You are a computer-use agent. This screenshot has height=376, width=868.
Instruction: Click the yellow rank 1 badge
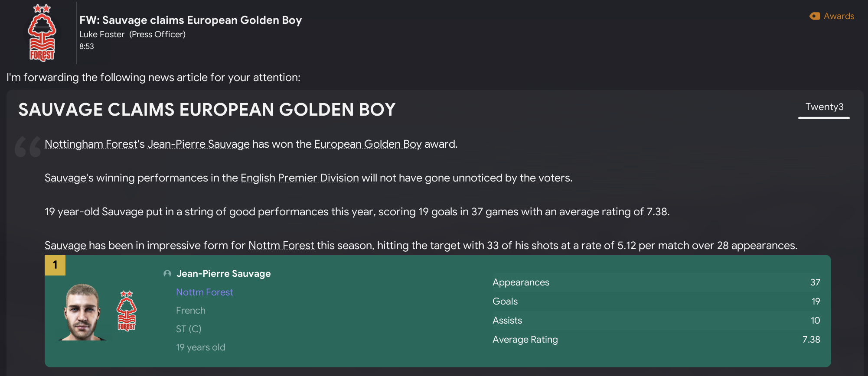click(55, 265)
